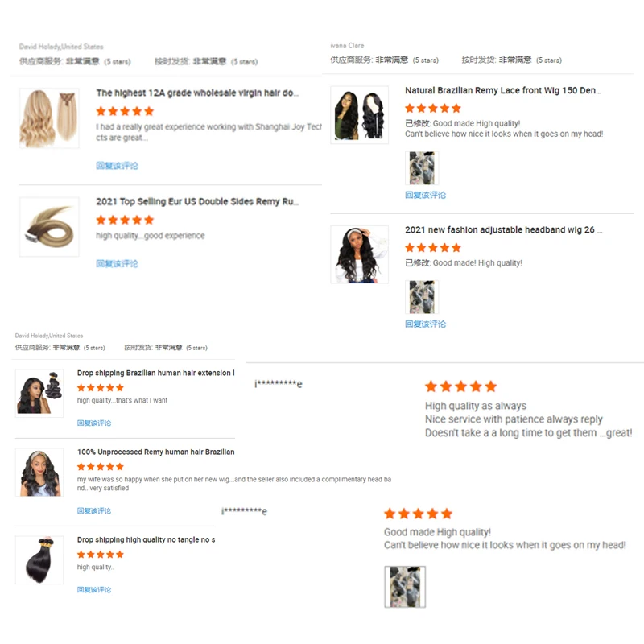644x644 pixels.
Task: Click reply link under Drop shipping Brazilian hair review
Action: pyautogui.click(x=94, y=423)
